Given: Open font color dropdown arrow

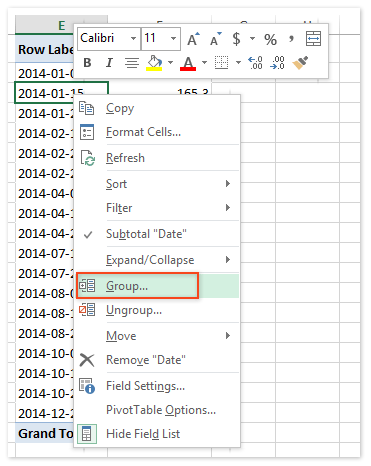Looking at the screenshot, I should click(204, 62).
